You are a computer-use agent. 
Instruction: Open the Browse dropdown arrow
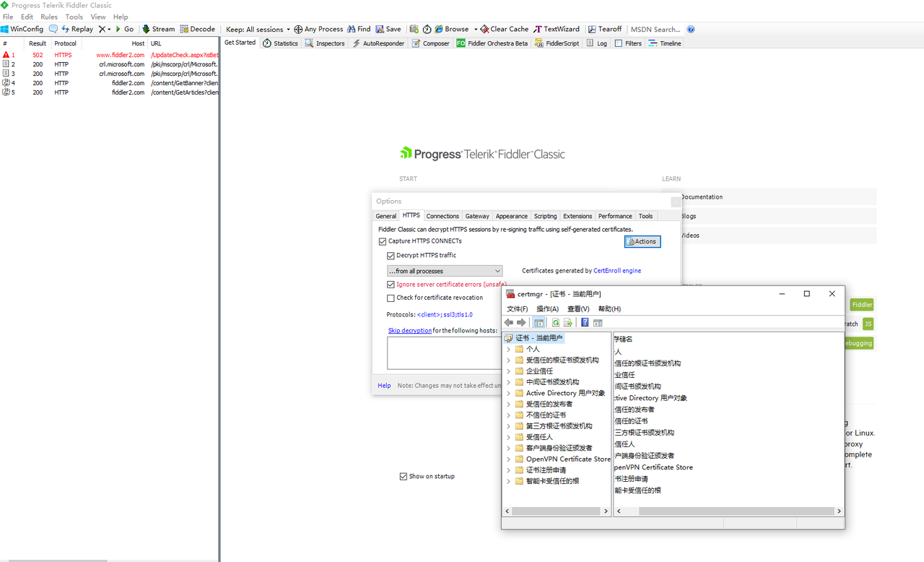(476, 30)
